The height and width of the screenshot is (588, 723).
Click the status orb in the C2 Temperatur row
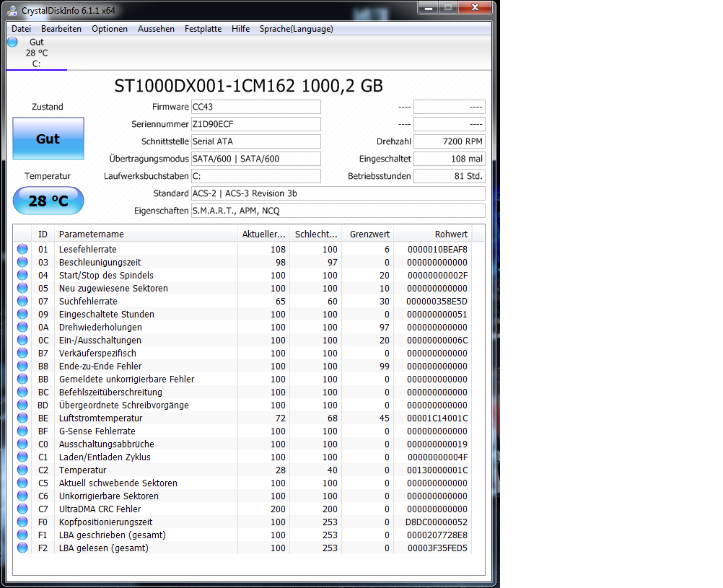coord(22,470)
